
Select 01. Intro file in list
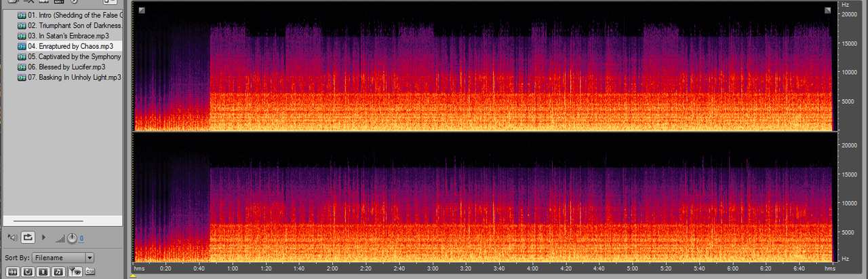pos(70,14)
